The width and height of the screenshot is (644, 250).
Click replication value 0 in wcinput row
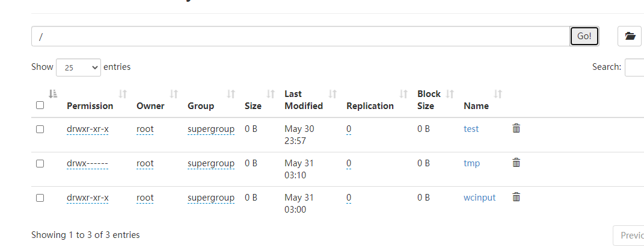pyautogui.click(x=349, y=198)
